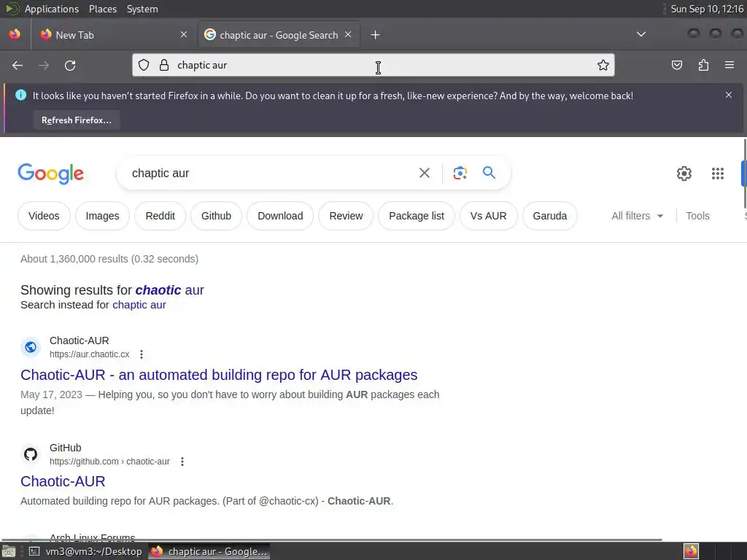
Task: Switch to the New Tab tab
Action: (115, 35)
